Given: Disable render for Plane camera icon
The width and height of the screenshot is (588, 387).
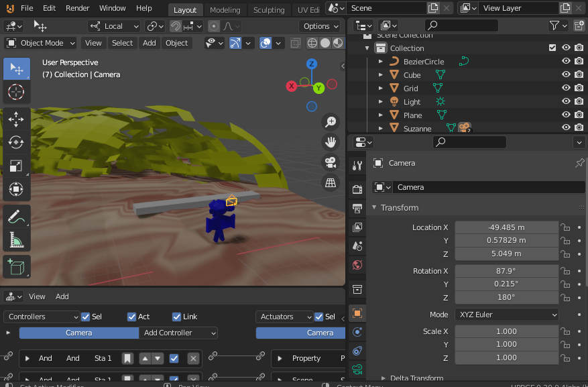Looking at the screenshot, I should (x=579, y=115).
